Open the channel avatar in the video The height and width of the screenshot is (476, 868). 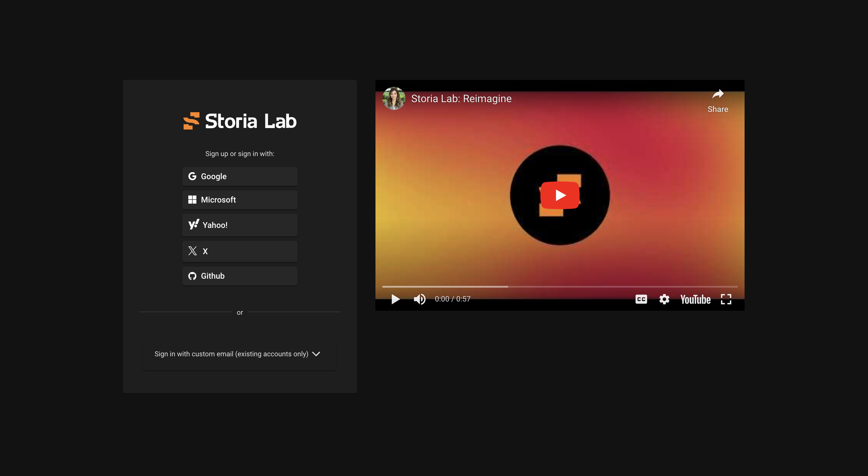tap(394, 98)
